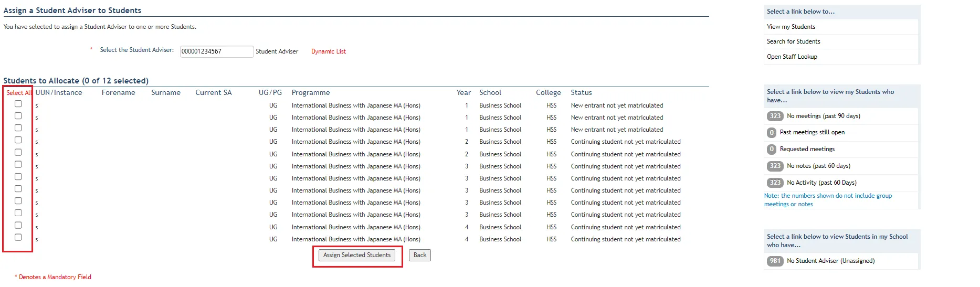The height and width of the screenshot is (287, 980).
Task: Click the Current SA column header
Action: [214, 93]
